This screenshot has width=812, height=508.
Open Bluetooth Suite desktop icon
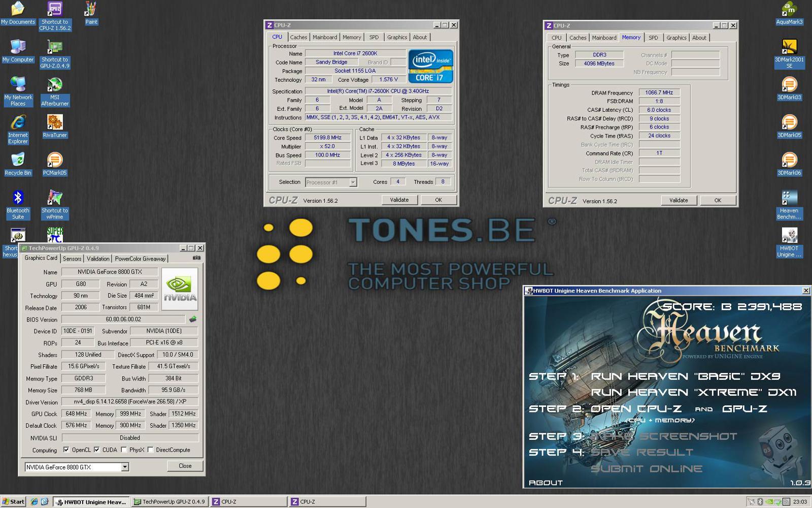pyautogui.click(x=18, y=204)
